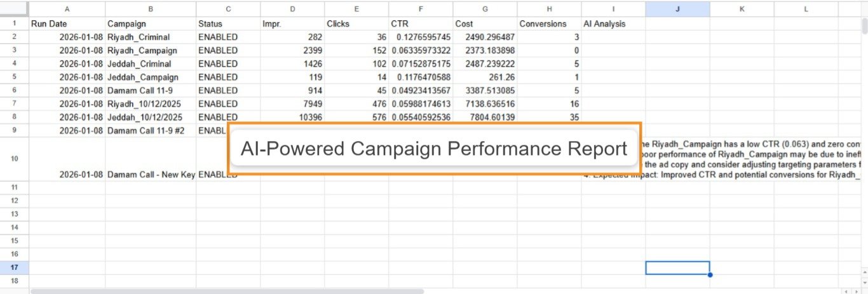Select the 'Jeddah_10/12/2025' campaign cell
The height and width of the screenshot is (294, 868).
pyautogui.click(x=150, y=117)
